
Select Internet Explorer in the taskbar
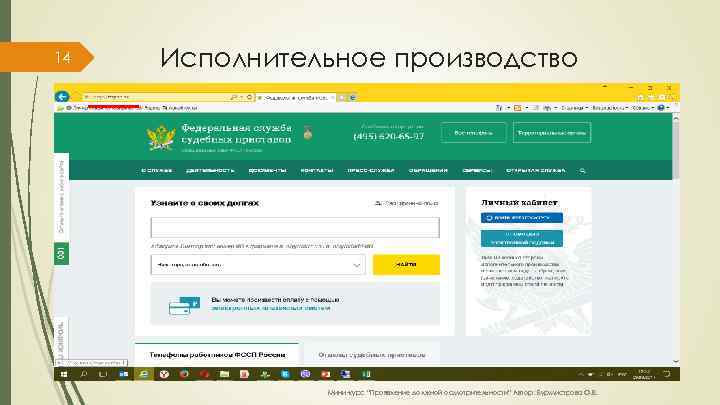tap(144, 374)
